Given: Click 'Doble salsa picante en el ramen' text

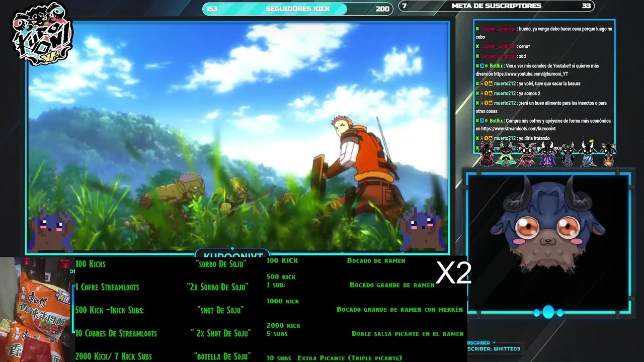Looking at the screenshot, I should (408, 334).
